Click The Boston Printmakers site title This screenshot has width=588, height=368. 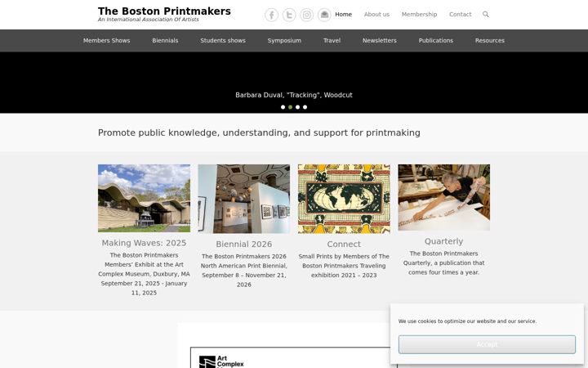click(164, 11)
